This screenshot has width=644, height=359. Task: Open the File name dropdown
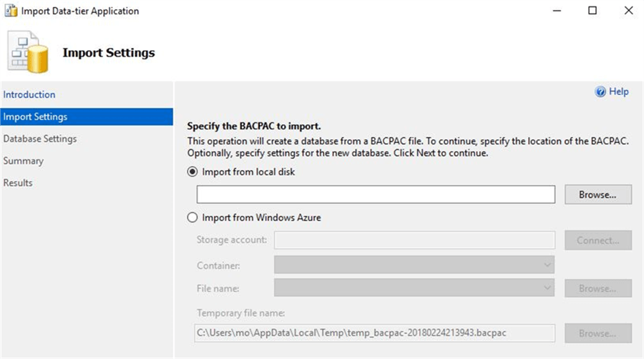(414, 288)
